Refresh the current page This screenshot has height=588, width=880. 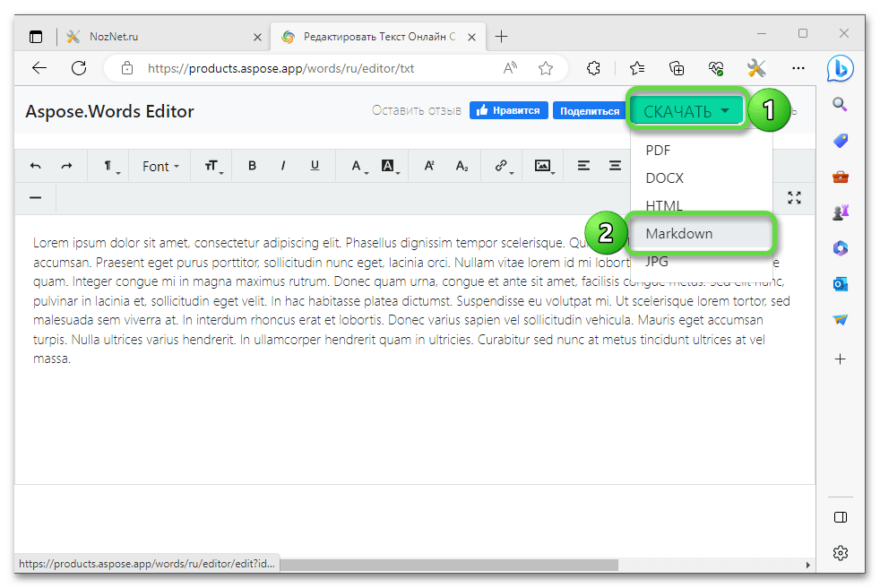click(79, 68)
